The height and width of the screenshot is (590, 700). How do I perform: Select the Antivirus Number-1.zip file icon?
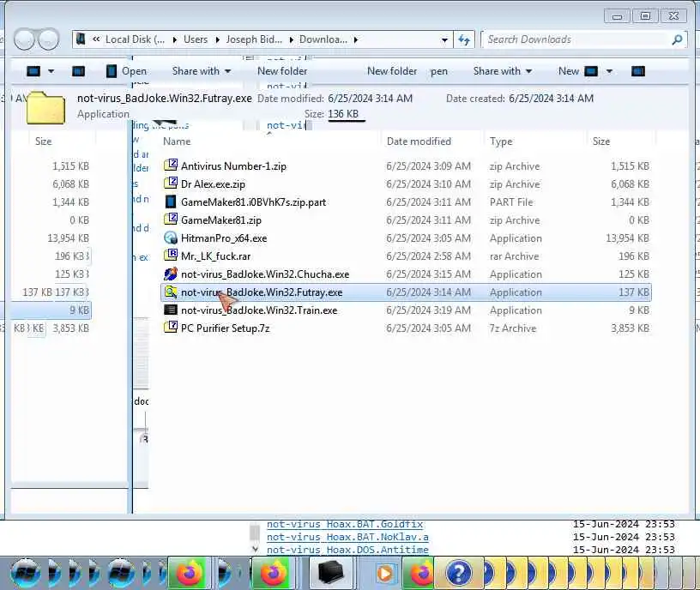171,166
